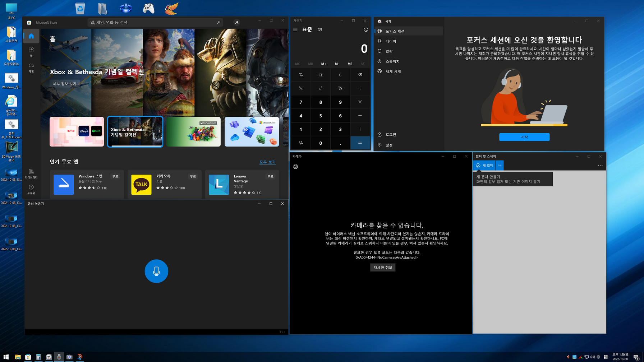Select 알람 in Clock sidebar
Image resolution: width=644 pixels, height=362 pixels.
pyautogui.click(x=409, y=51)
